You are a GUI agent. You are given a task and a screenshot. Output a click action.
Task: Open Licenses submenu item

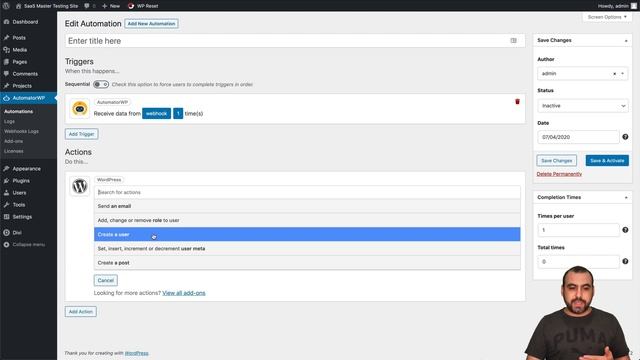click(x=13, y=151)
